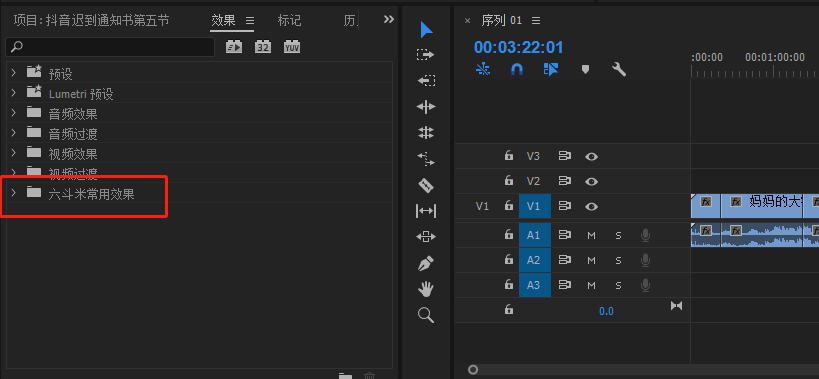Click the effects search field
Screen dimensions: 819x379
click(x=110, y=47)
